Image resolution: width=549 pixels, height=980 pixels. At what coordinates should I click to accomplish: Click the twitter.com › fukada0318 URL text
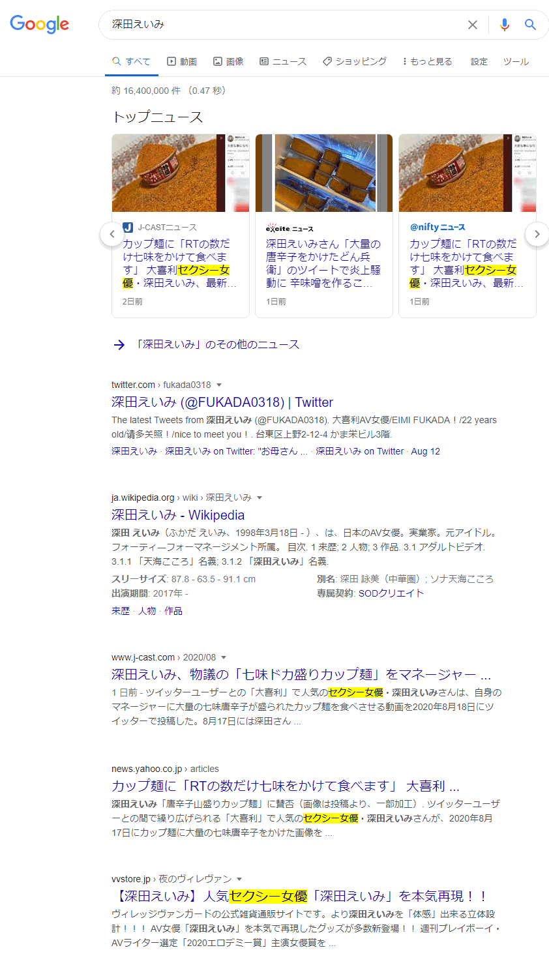coord(161,385)
